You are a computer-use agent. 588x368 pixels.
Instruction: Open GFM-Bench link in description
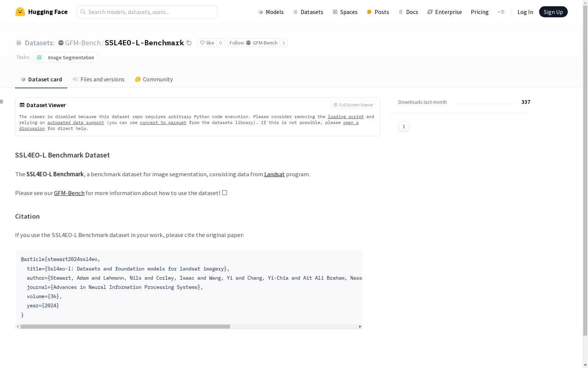coord(69,193)
